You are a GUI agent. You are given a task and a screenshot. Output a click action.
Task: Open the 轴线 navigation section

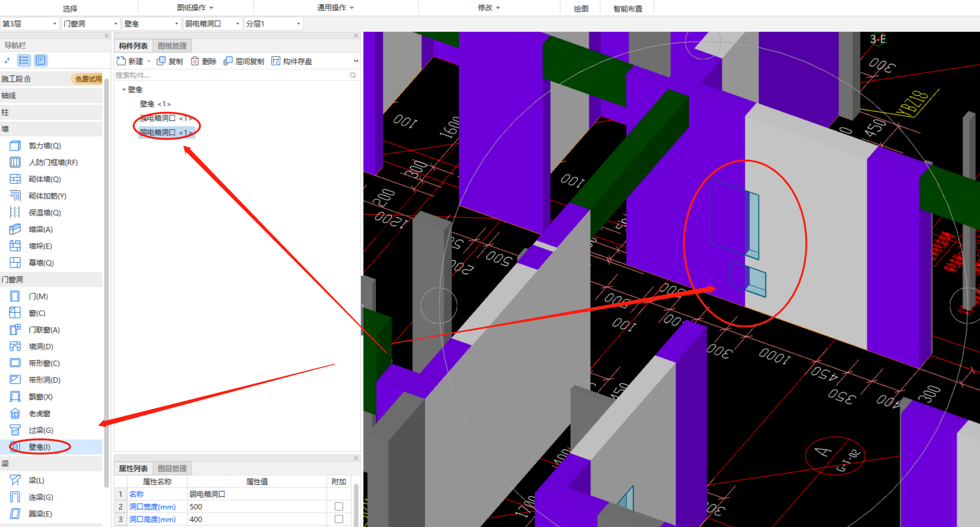pyautogui.click(x=51, y=96)
